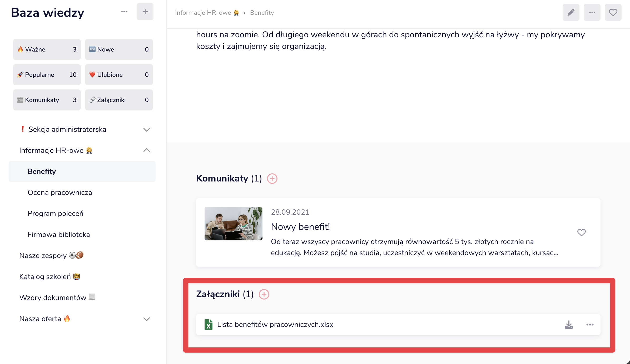Download Lista benefitów pracowniczych.xlsx file

569,325
